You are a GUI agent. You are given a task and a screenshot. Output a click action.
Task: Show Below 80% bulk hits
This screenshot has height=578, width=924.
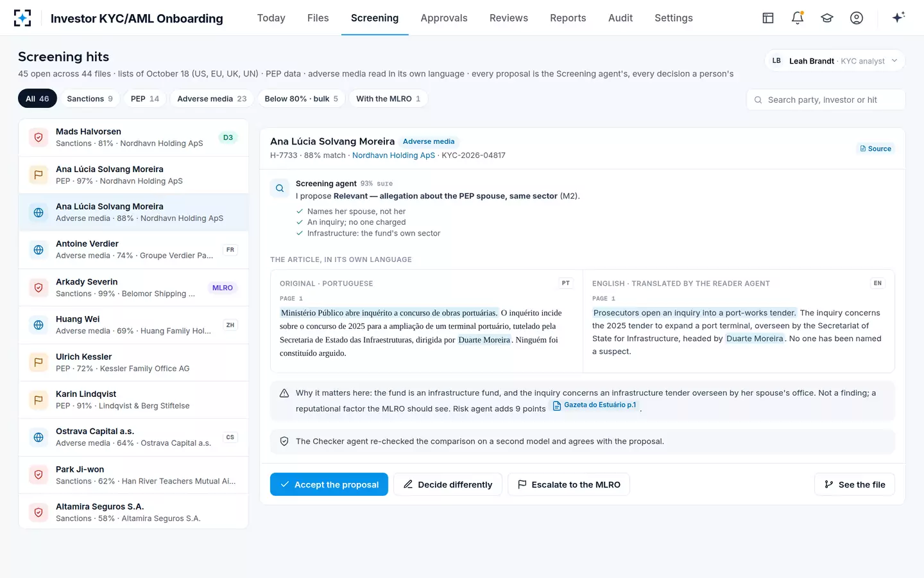tap(302, 98)
